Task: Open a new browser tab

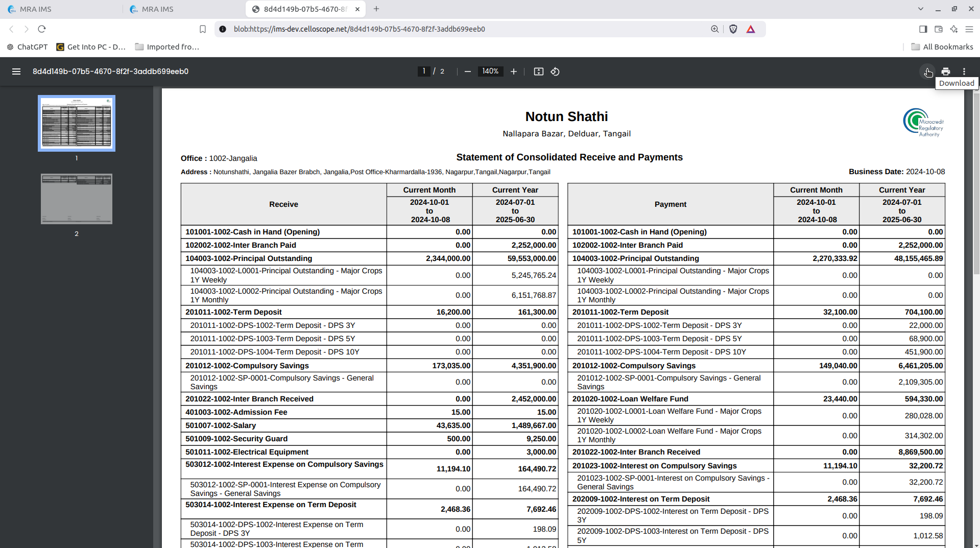Action: coord(376,9)
